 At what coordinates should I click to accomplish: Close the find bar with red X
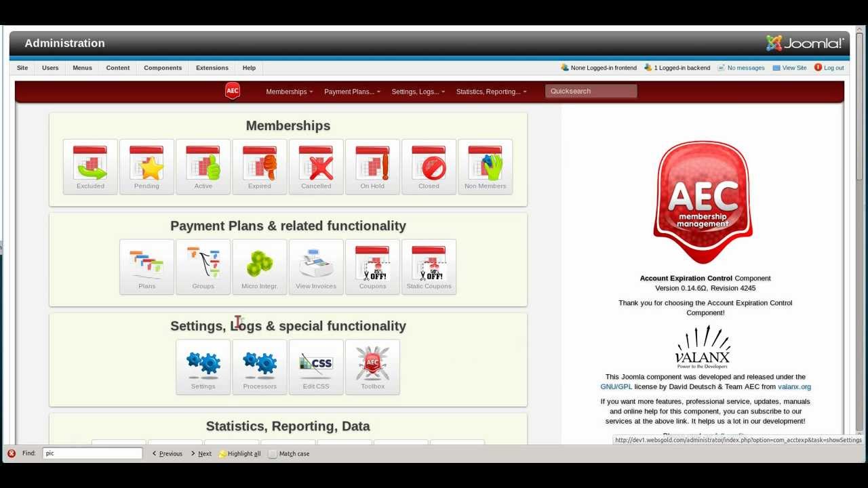[x=12, y=453]
